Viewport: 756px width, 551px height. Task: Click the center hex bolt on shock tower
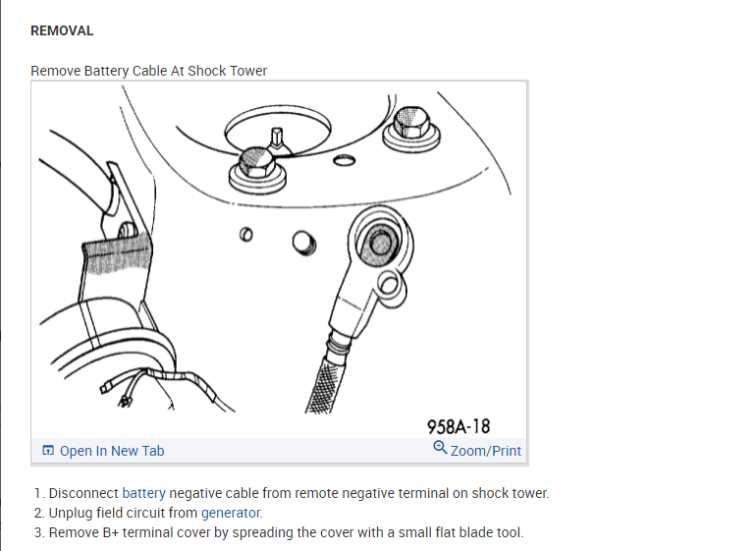tap(257, 169)
